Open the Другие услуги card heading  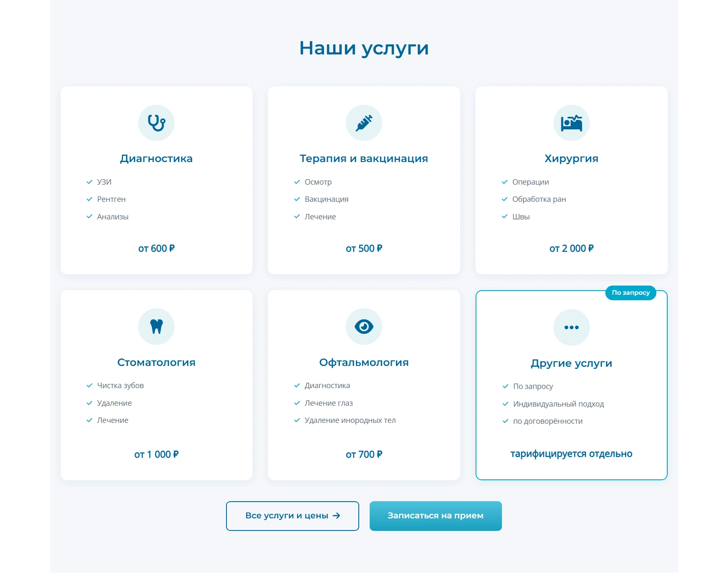tap(571, 363)
